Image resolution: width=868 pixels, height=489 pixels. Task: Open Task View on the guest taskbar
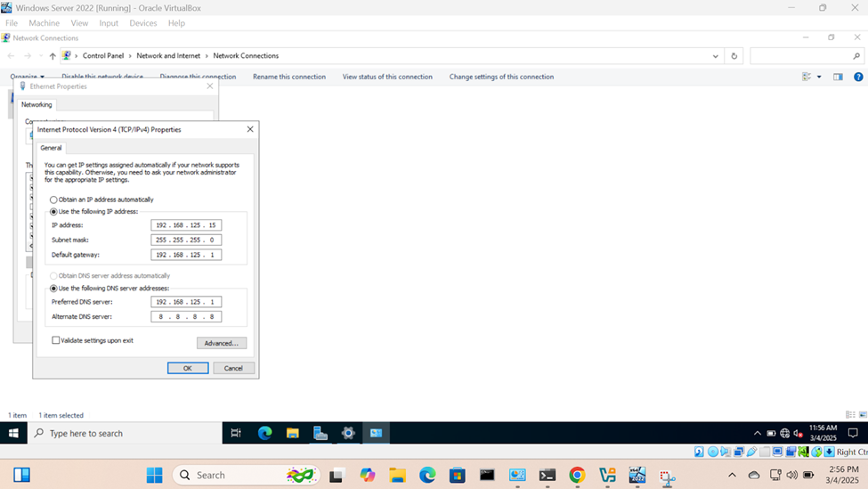tap(236, 433)
